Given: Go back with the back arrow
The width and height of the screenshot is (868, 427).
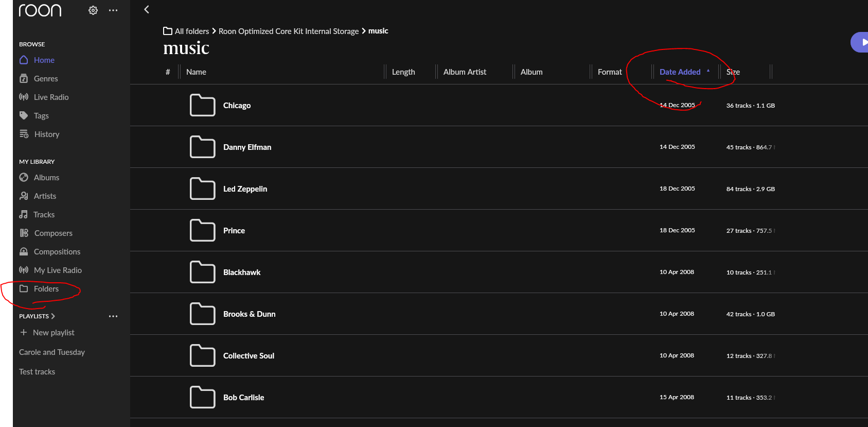Looking at the screenshot, I should pos(147,9).
